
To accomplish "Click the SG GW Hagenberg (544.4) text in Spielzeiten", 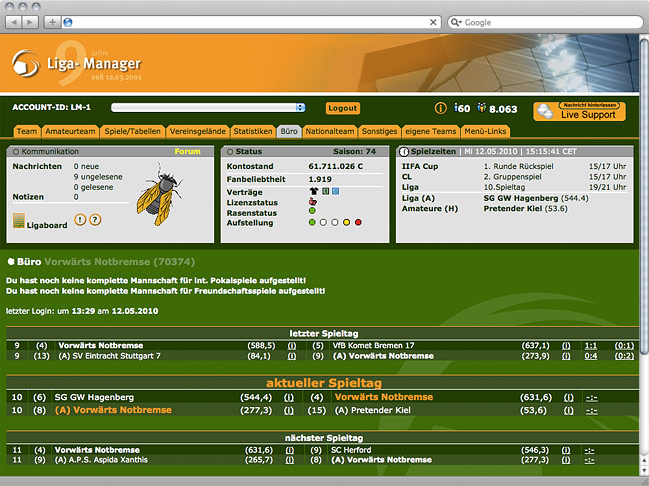I will click(536, 198).
